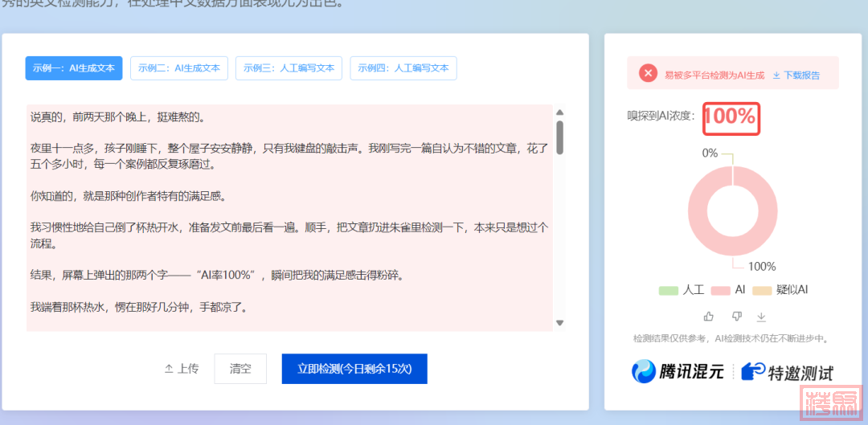Choose 示例四：人工编写文本 sample
868x425 pixels.
pyautogui.click(x=403, y=68)
